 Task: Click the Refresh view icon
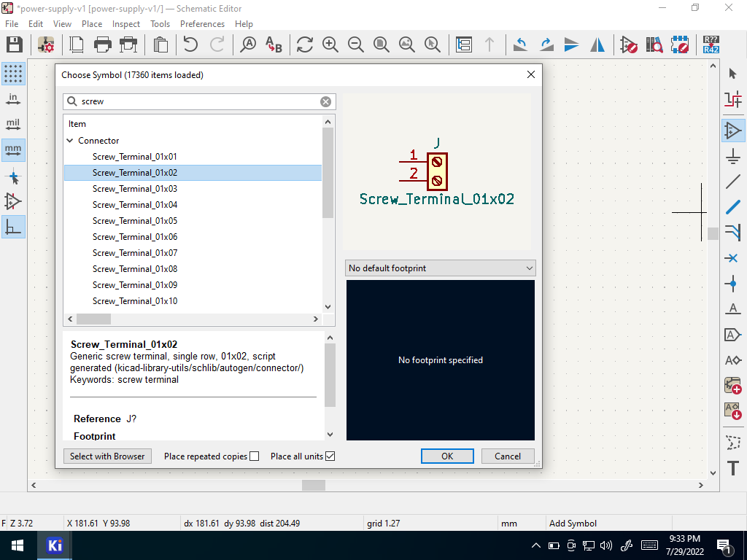(304, 44)
